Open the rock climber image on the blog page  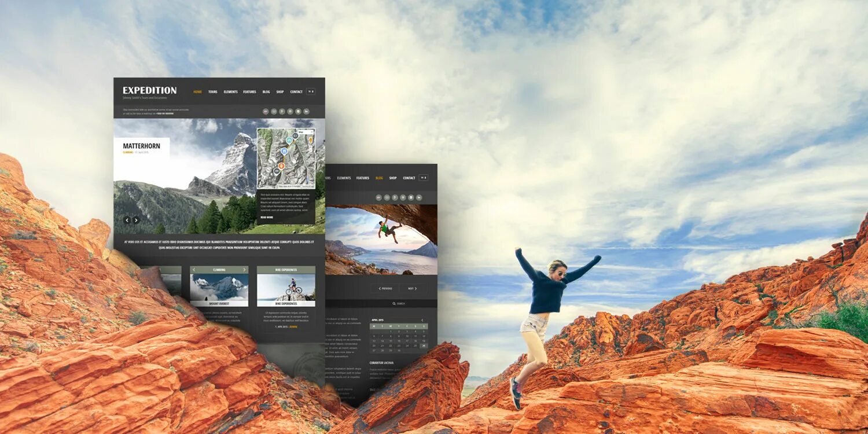tap(381, 240)
